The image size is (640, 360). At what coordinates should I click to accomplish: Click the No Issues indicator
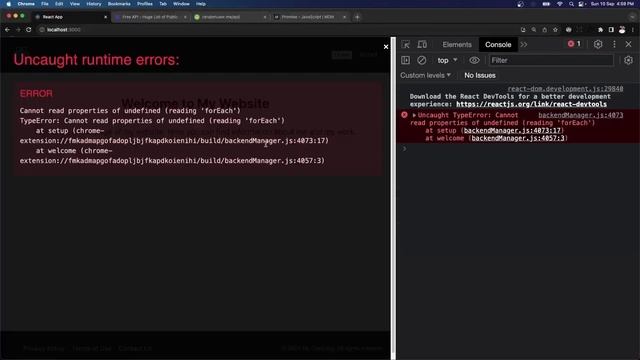click(x=480, y=75)
